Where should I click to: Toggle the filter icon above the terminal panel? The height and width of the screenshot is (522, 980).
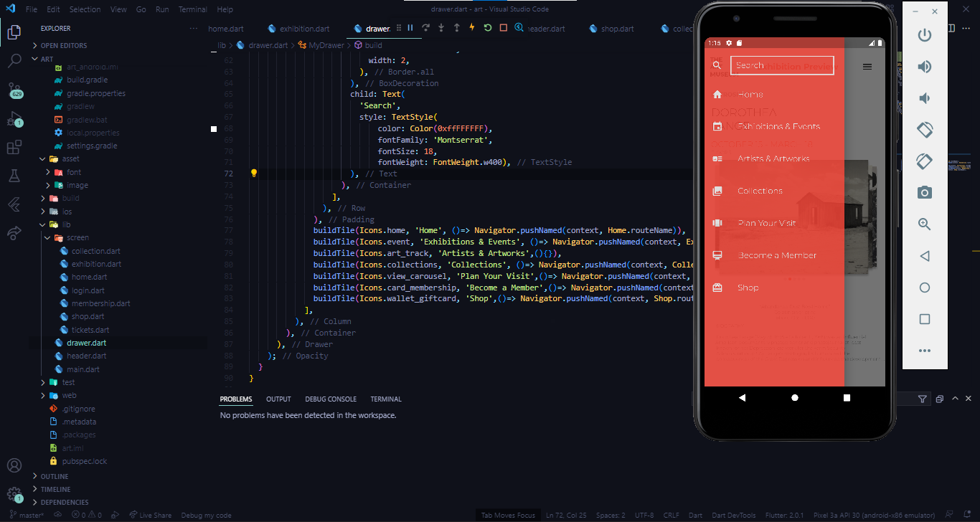pos(923,399)
